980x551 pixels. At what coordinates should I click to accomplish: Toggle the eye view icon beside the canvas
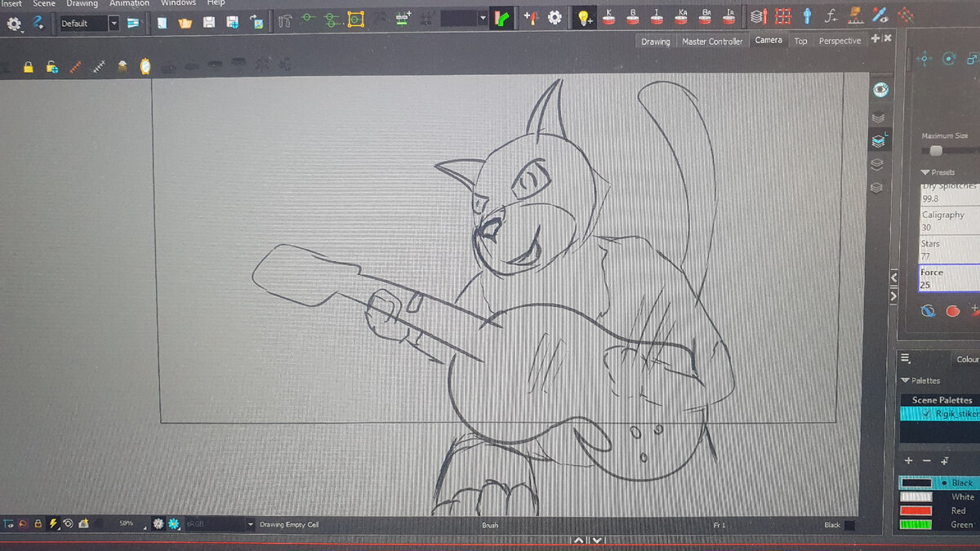[x=880, y=89]
